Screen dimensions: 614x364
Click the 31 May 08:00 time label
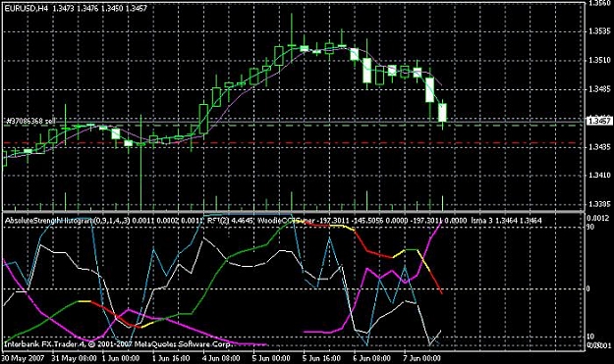click(x=74, y=358)
